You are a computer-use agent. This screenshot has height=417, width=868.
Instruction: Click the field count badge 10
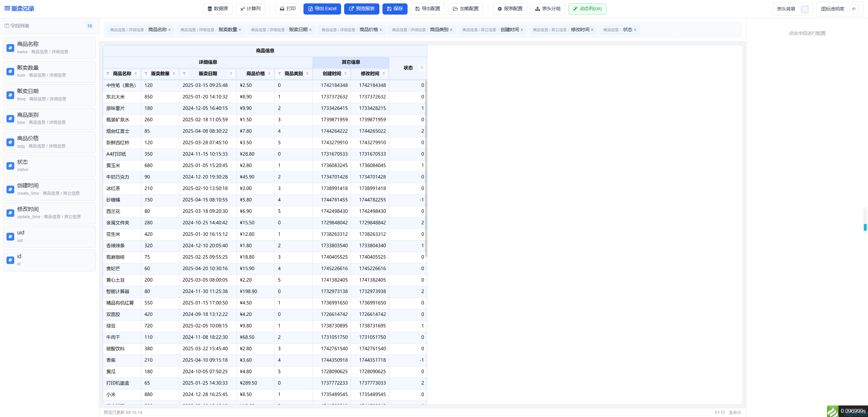point(90,26)
